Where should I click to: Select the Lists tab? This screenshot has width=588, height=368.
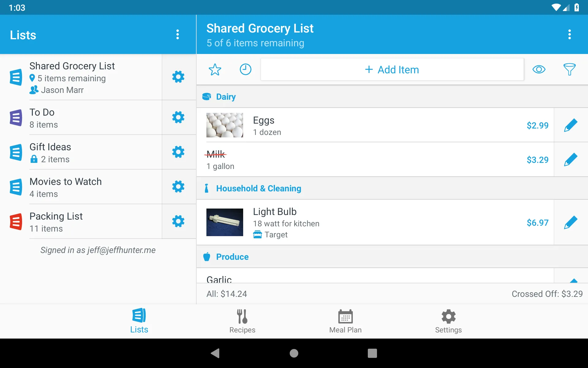139,321
